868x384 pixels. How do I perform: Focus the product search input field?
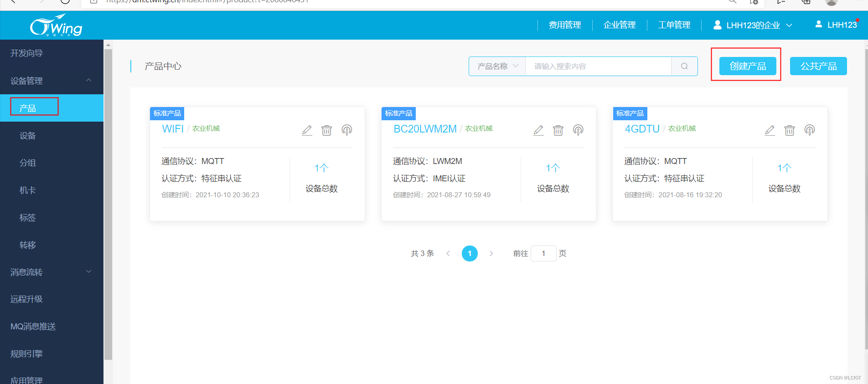click(x=598, y=66)
